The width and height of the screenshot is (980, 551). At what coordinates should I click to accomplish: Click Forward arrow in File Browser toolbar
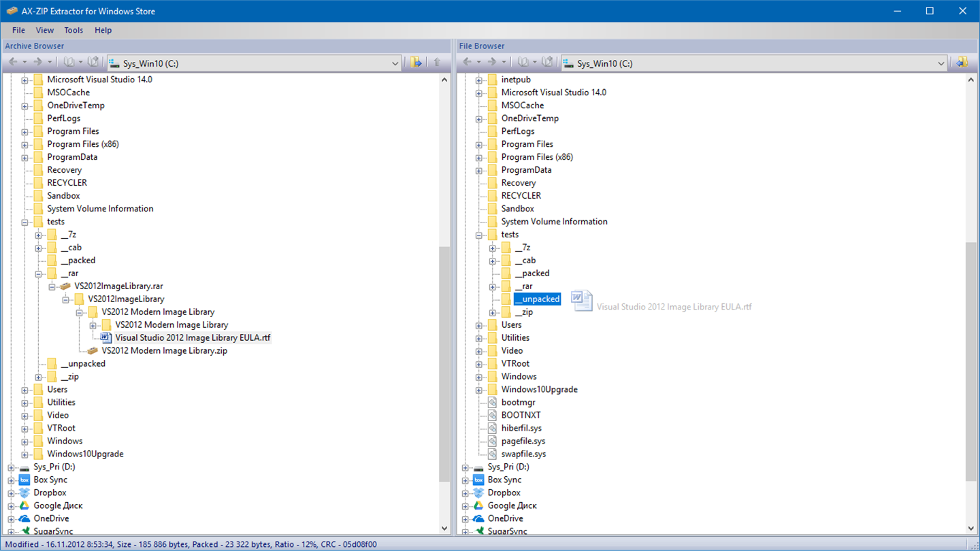coord(491,63)
